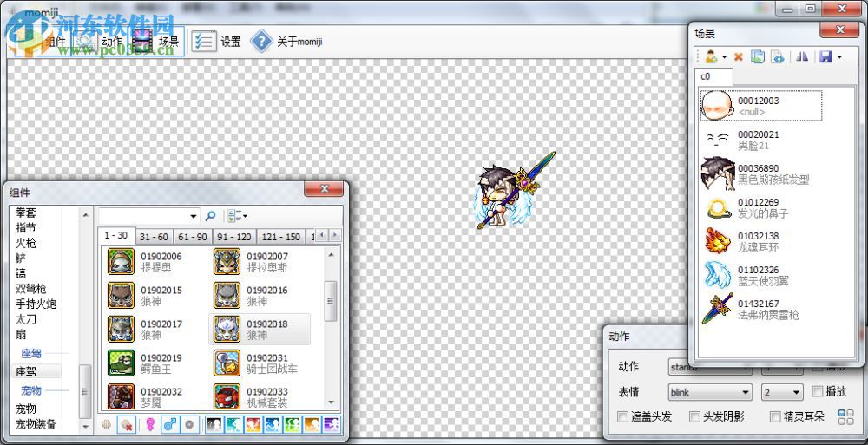Open the search combo box dropdown in 组件 panel

[194, 216]
